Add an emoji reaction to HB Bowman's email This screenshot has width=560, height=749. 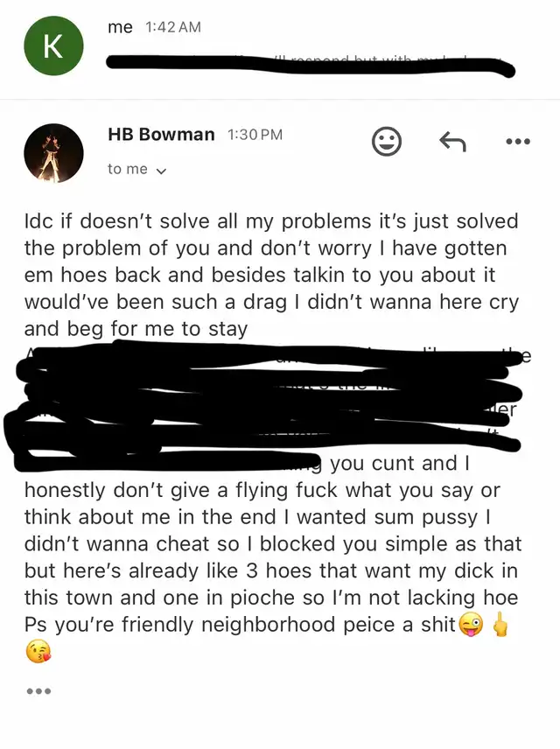[386, 142]
